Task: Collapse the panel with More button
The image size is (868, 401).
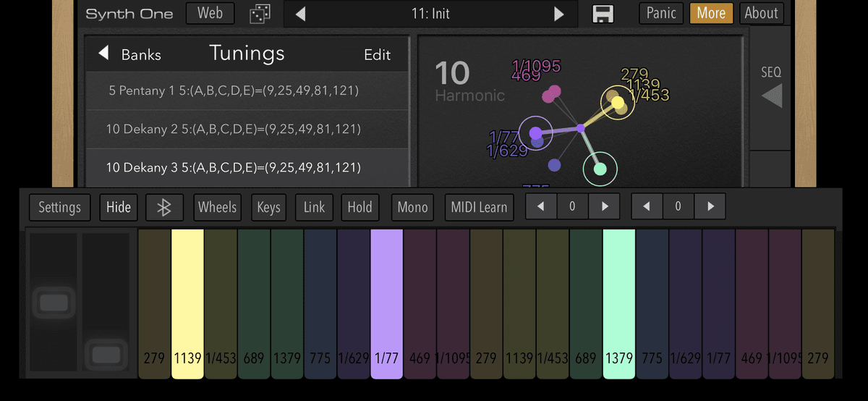Action: point(711,13)
